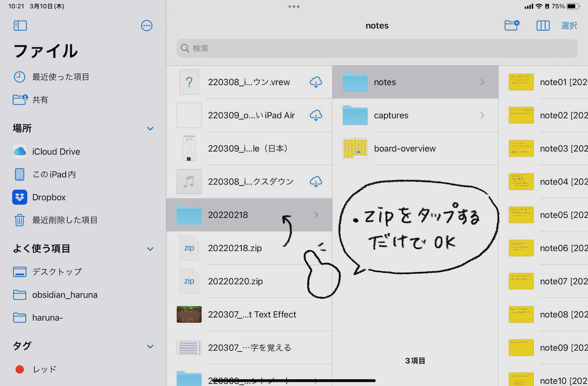Select the 220308_i...ウン.vrew file
The height and width of the screenshot is (386, 588).
pyautogui.click(x=249, y=82)
